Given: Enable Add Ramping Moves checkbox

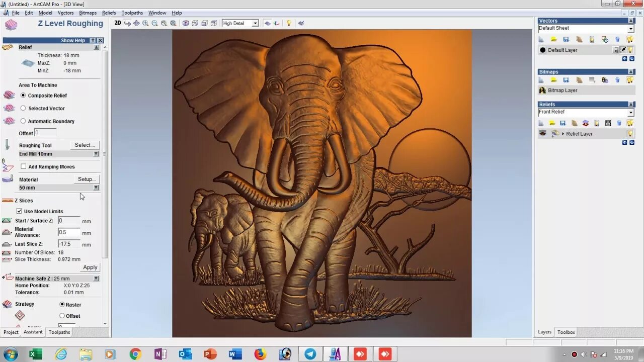Looking at the screenshot, I should point(24,166).
